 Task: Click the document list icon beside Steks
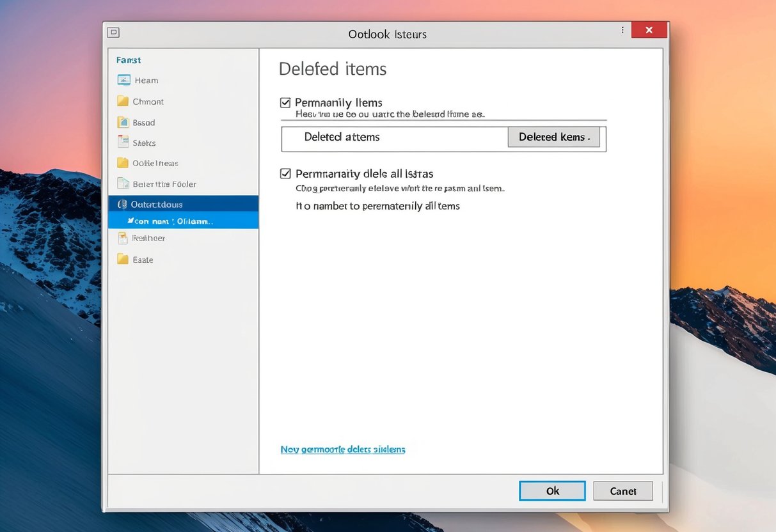123,142
